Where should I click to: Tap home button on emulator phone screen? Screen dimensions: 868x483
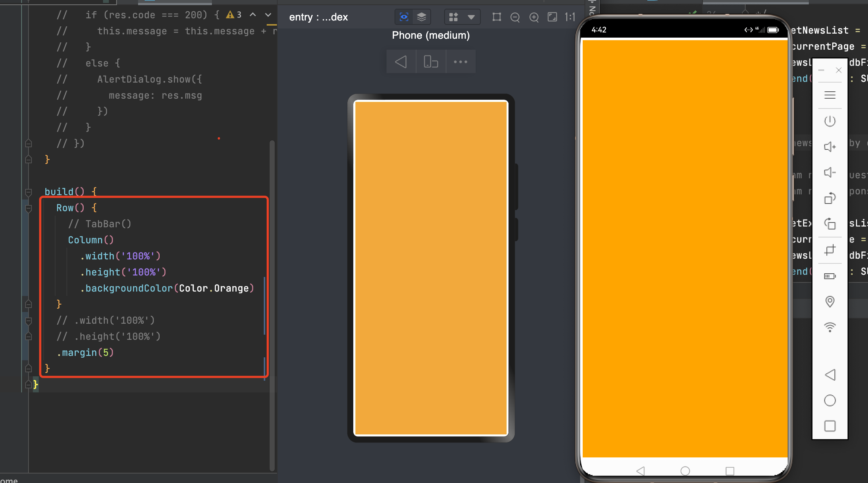pyautogui.click(x=685, y=471)
